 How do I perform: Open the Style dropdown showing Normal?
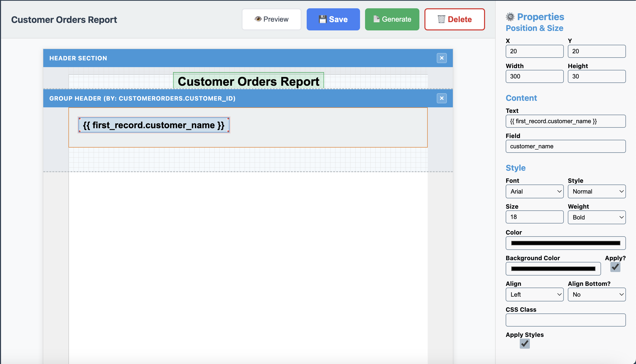[597, 191]
